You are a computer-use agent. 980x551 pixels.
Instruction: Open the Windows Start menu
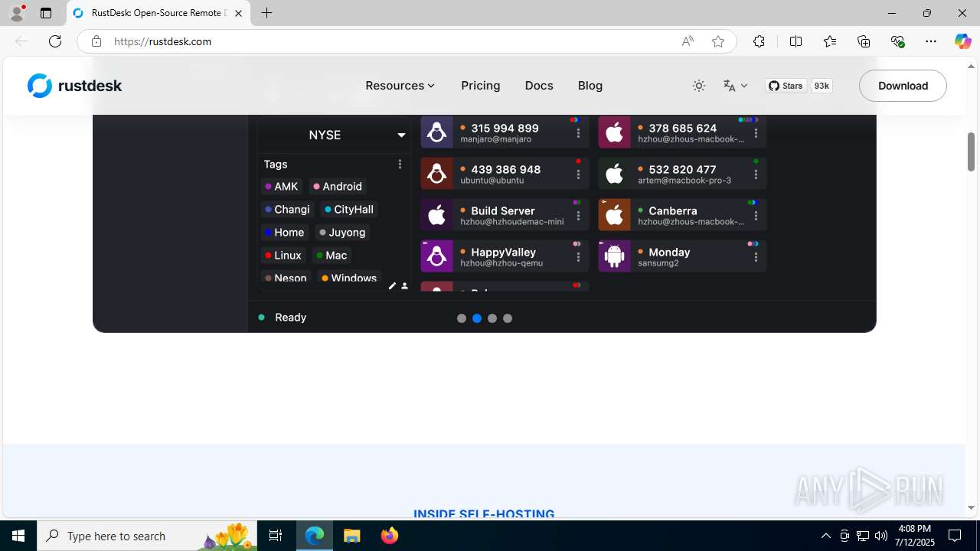[18, 536]
